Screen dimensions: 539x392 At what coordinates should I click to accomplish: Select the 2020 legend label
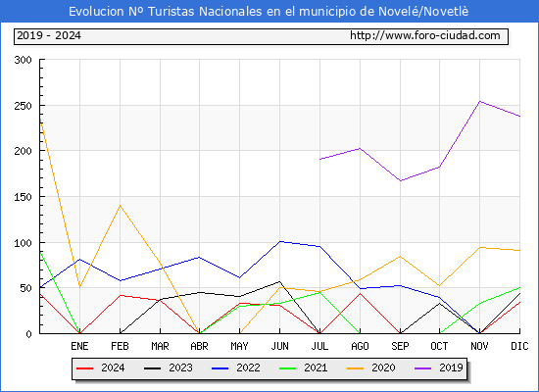pos(383,367)
